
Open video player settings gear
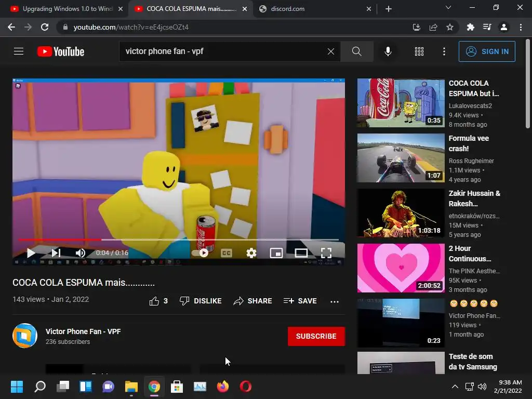pos(251,253)
